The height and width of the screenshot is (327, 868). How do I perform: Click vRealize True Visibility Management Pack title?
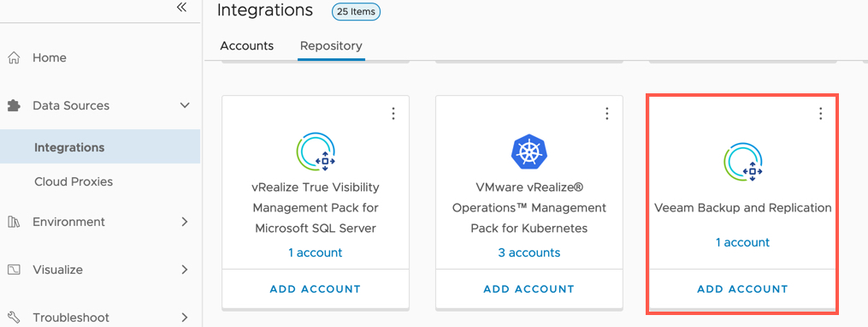(316, 208)
